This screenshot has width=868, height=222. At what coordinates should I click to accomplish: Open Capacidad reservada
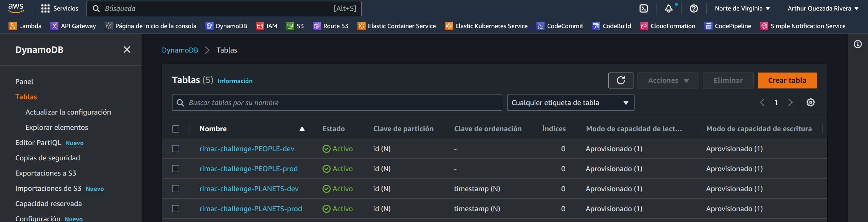point(49,204)
